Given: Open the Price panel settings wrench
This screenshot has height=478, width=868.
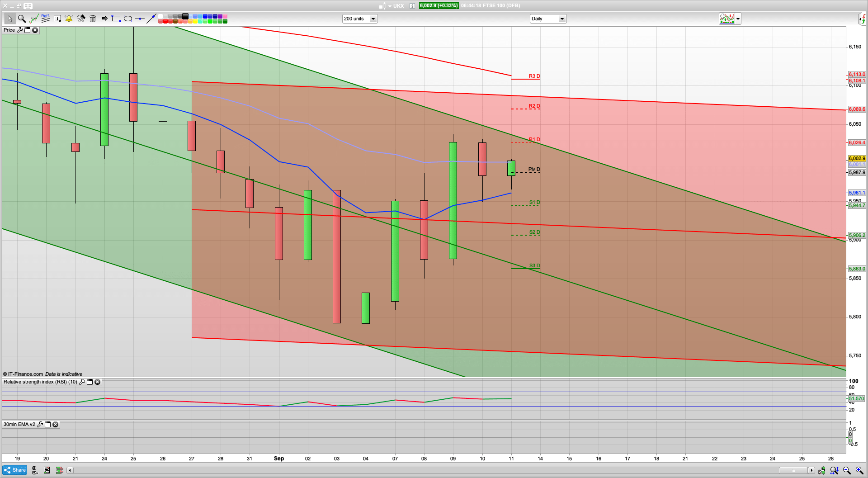Looking at the screenshot, I should (x=20, y=30).
